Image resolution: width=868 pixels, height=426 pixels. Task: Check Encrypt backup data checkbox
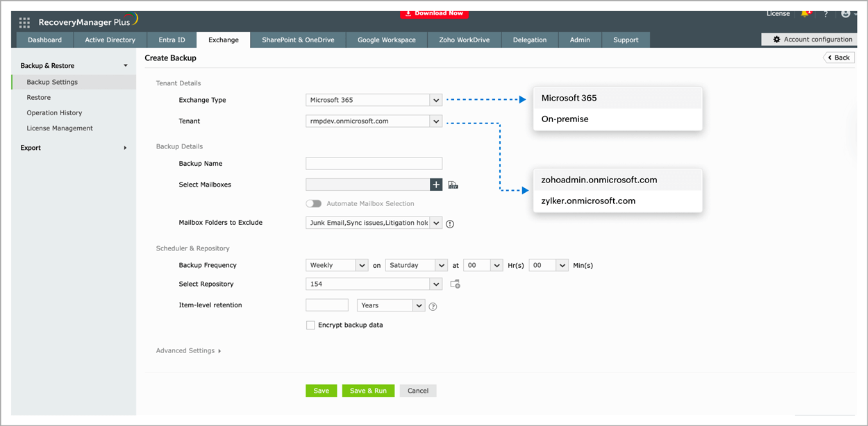310,325
